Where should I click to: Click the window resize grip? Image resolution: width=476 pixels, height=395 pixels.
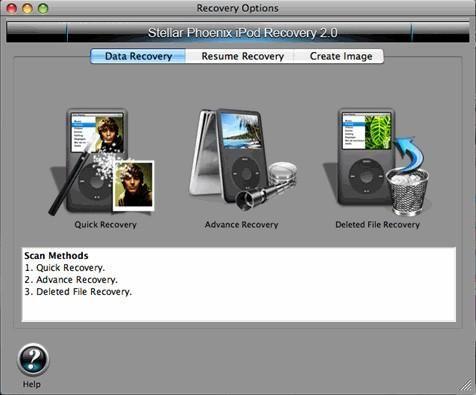tap(467, 386)
